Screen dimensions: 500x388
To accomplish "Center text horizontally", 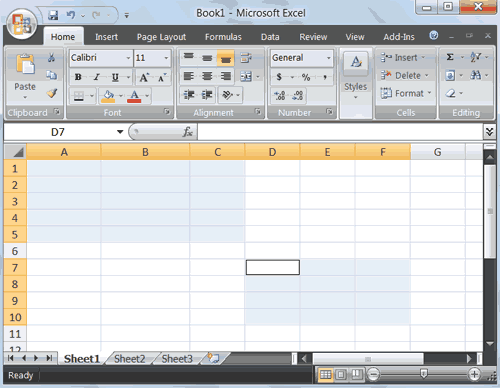I will pyautogui.click(x=207, y=76).
